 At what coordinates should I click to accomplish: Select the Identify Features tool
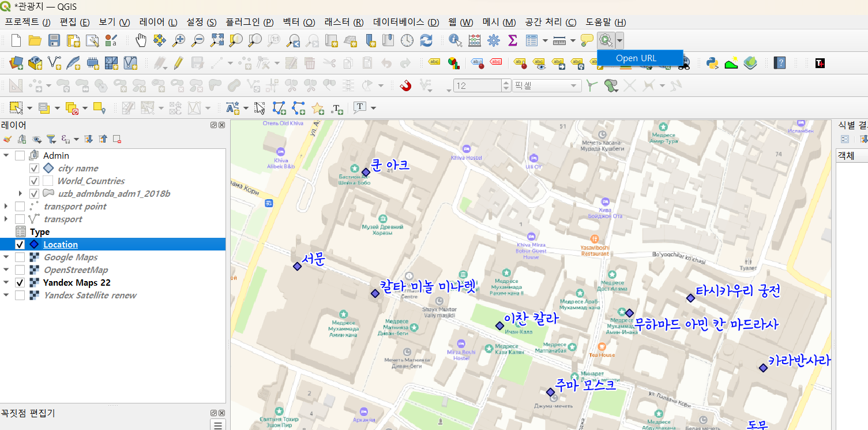point(456,40)
